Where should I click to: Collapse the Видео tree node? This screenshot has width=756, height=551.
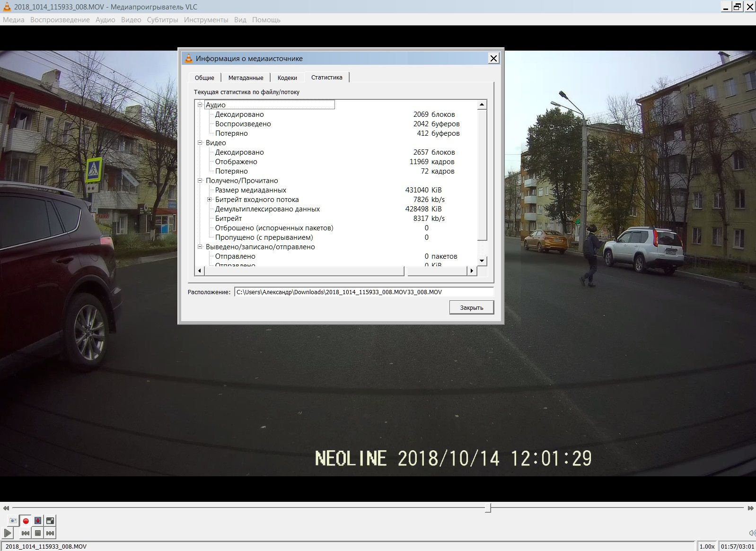click(200, 143)
